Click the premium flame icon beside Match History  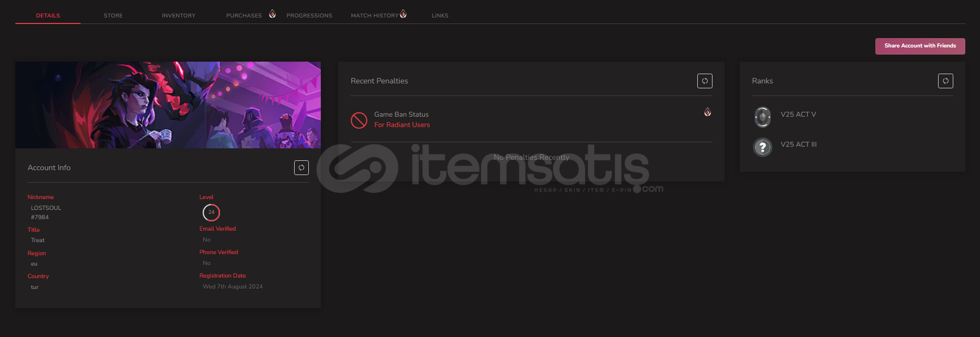pyautogui.click(x=403, y=14)
